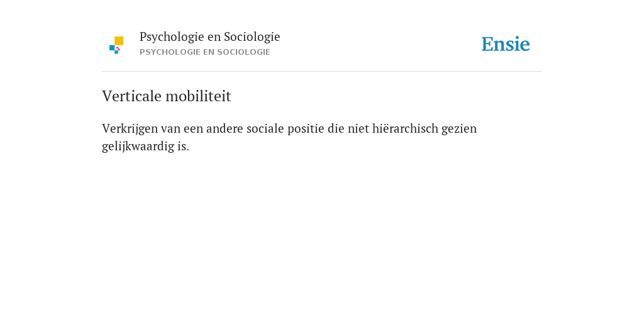Click the horizontal divider below the header
Viewport: 644px width, 322px height.
(322, 72)
